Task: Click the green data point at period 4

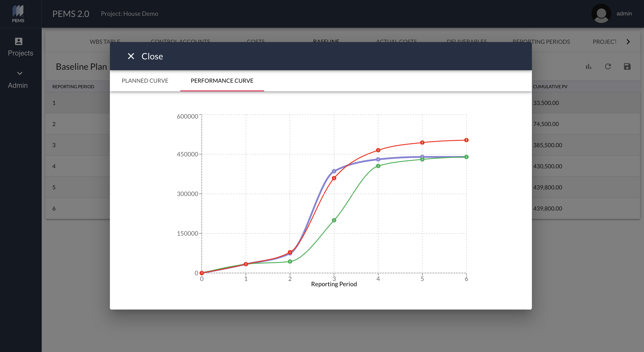Action: [378, 166]
